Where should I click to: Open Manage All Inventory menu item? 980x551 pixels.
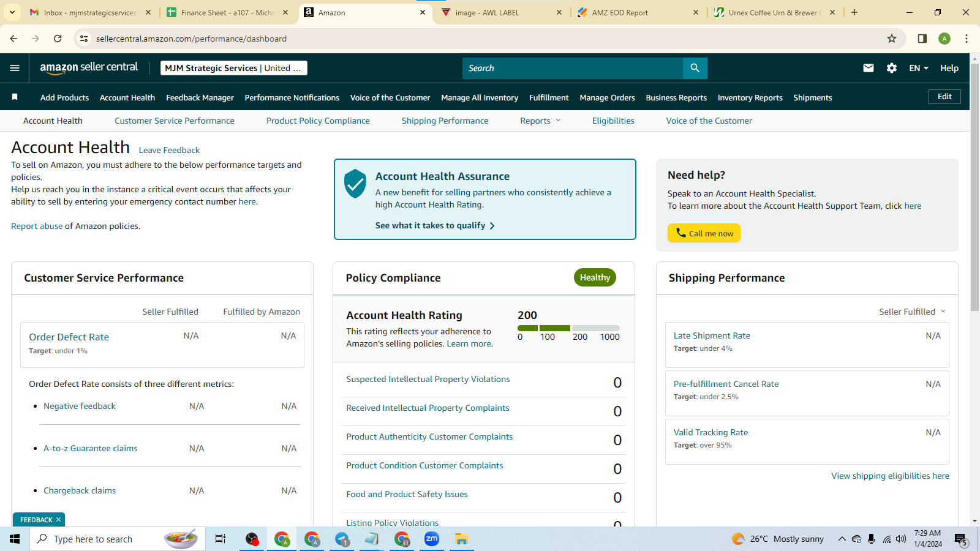(480, 97)
